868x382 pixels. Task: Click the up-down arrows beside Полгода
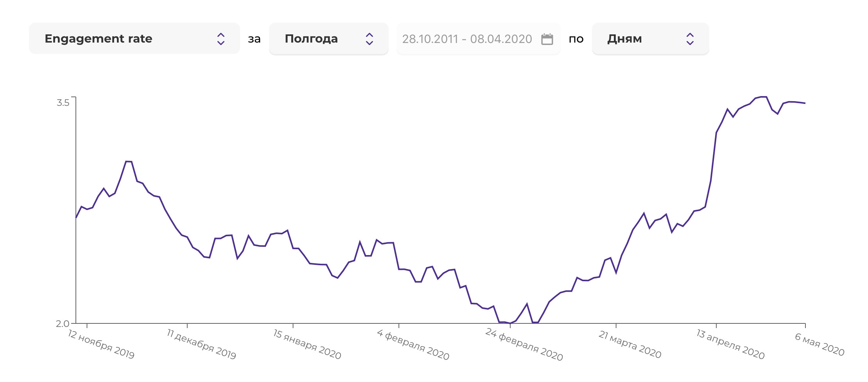(369, 39)
